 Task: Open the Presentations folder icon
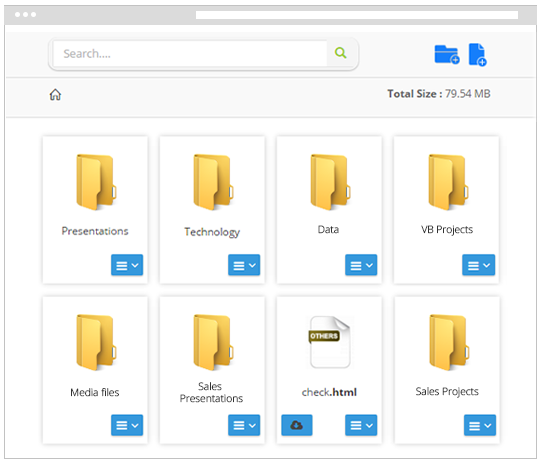pos(96,182)
